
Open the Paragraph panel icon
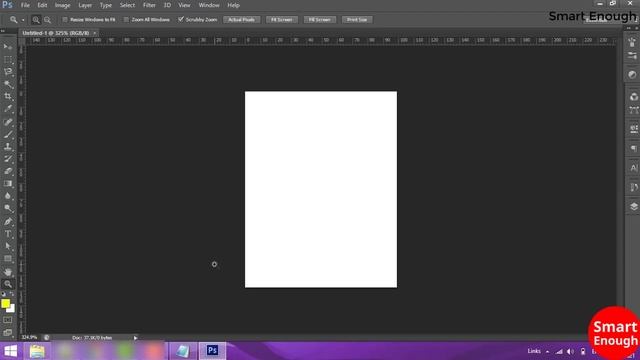point(633,149)
